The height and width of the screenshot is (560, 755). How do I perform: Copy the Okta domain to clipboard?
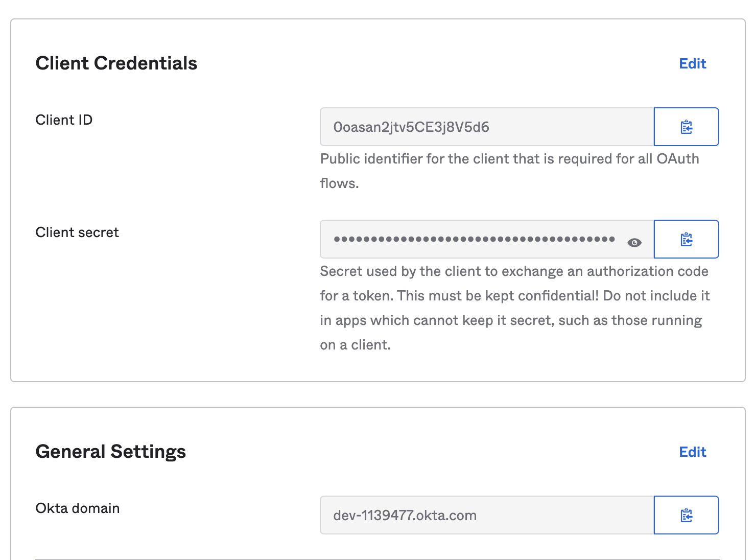coord(686,515)
